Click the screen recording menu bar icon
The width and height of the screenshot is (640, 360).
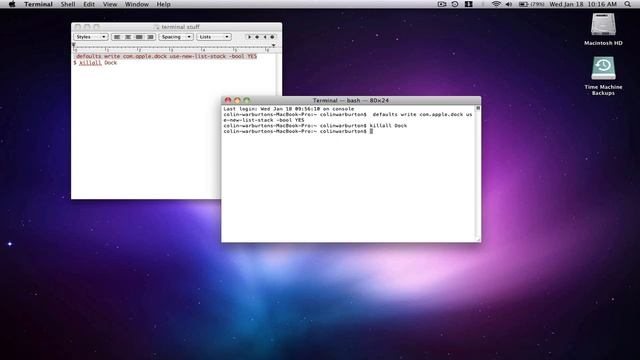pyautogui.click(x=442, y=4)
